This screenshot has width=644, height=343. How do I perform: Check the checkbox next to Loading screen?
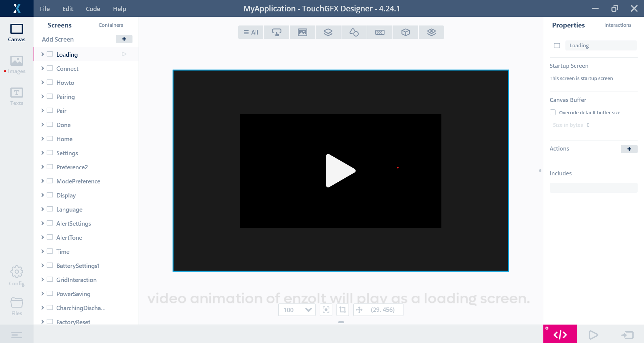[x=50, y=54]
